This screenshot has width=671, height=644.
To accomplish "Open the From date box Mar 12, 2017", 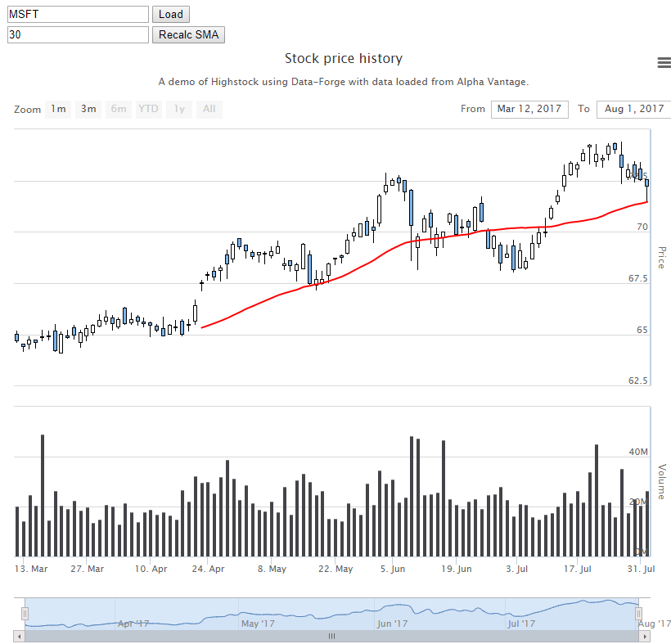I will (529, 109).
